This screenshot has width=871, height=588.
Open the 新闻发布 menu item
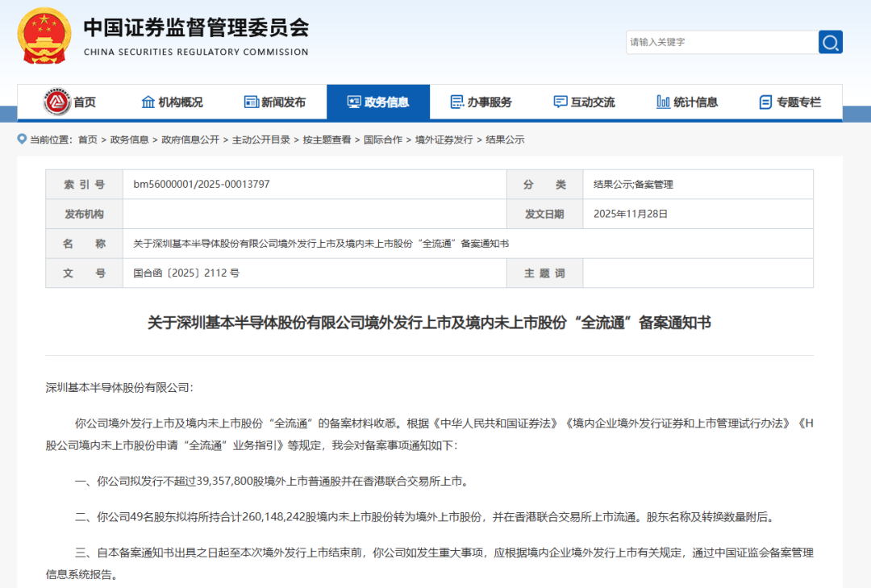pos(275,102)
